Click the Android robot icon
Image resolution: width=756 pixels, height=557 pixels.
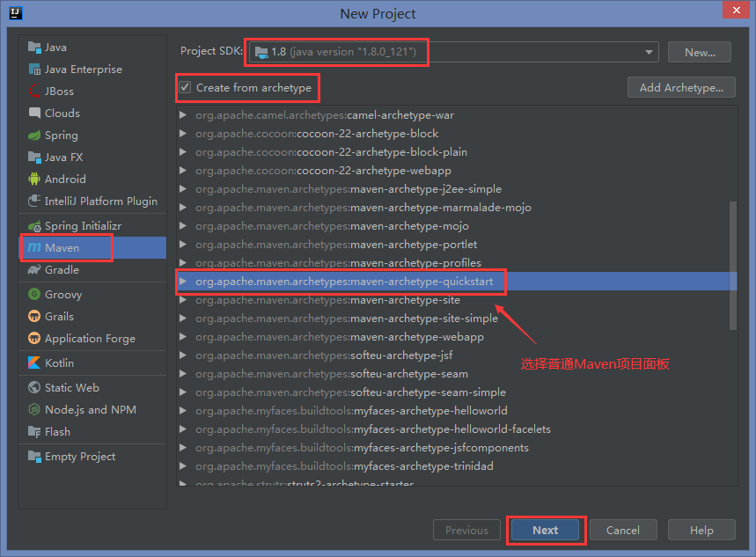pos(34,180)
